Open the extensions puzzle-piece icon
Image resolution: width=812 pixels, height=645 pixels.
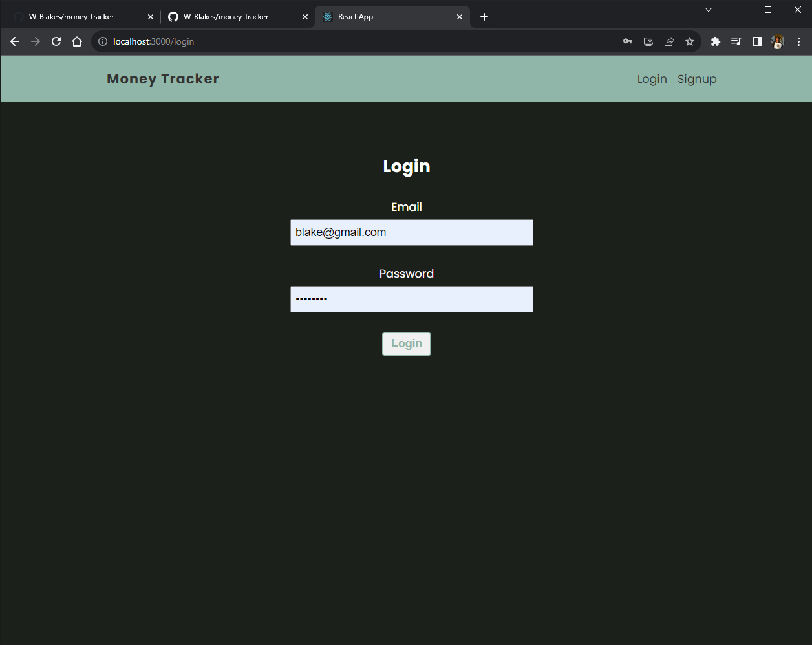point(715,41)
